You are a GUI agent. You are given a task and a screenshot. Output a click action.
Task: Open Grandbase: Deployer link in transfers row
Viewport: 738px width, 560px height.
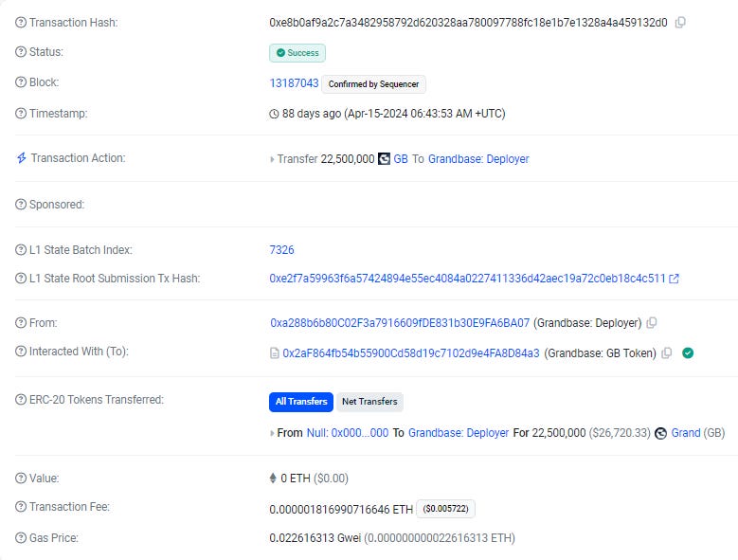point(459,433)
